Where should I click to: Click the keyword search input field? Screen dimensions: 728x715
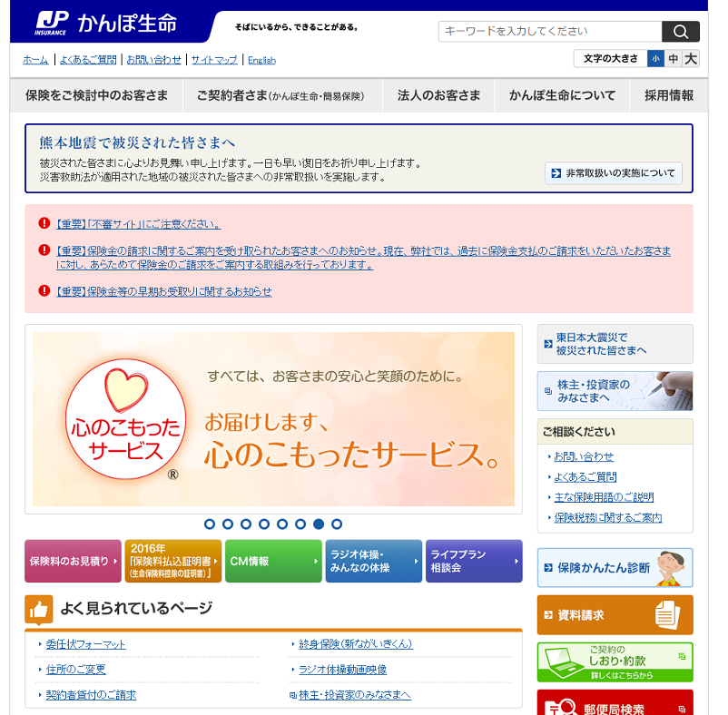550,32
